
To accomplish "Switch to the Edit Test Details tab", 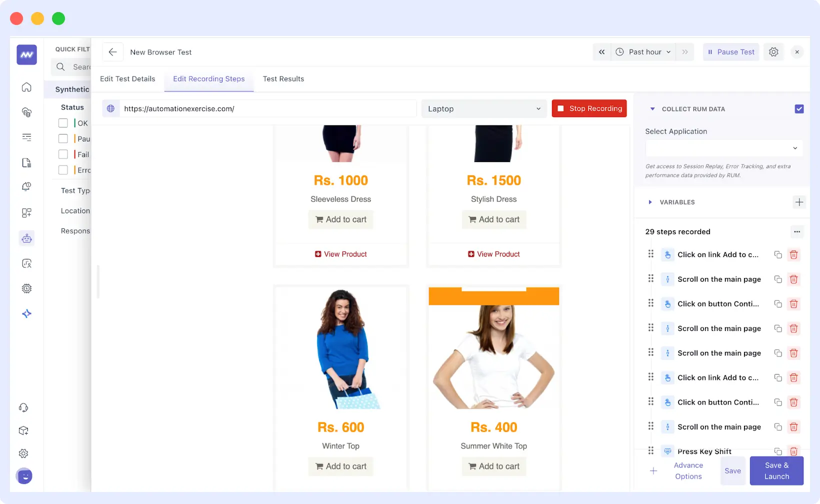I will tap(127, 78).
